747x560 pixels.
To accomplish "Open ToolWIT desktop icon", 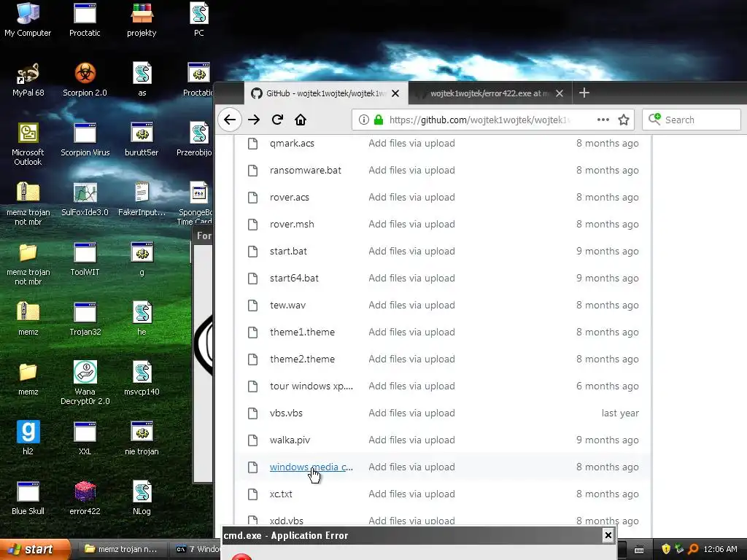I will 85,260.
